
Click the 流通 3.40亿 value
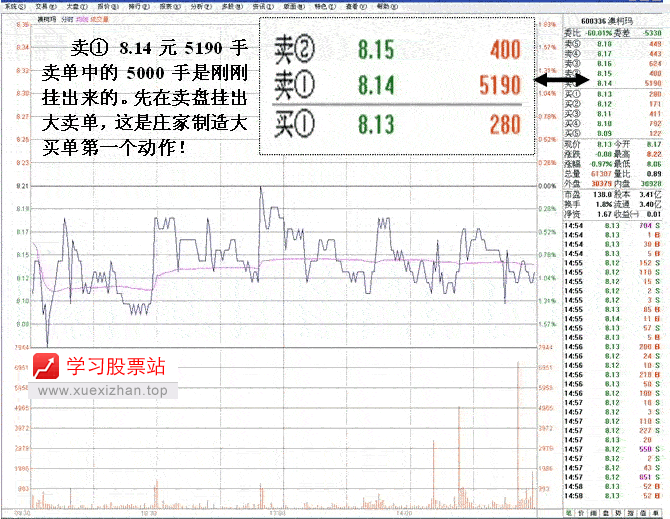(x=650, y=204)
